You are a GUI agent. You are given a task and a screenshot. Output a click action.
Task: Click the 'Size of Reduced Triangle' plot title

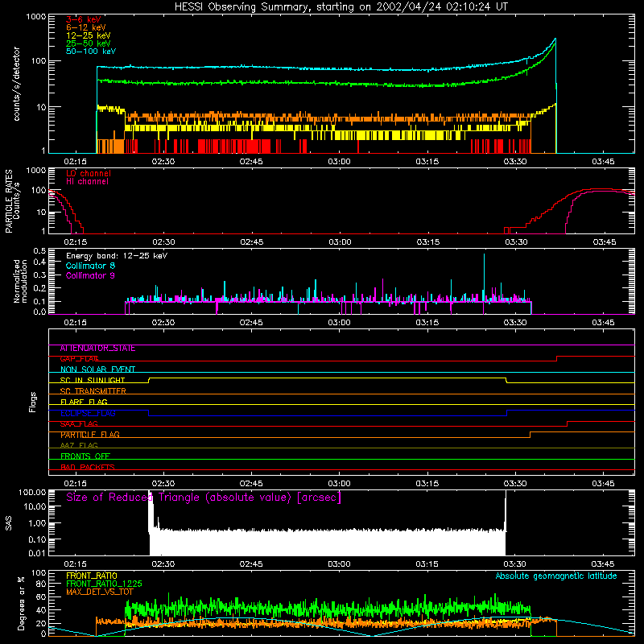(x=204, y=497)
